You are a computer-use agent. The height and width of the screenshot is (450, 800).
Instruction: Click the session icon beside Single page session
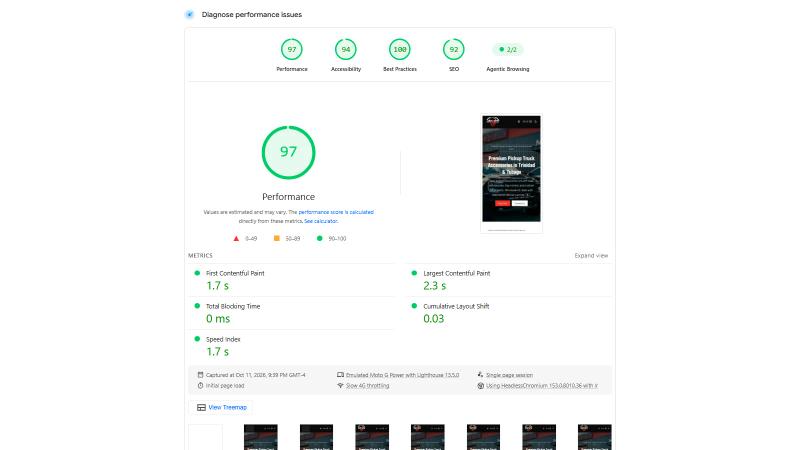point(480,374)
